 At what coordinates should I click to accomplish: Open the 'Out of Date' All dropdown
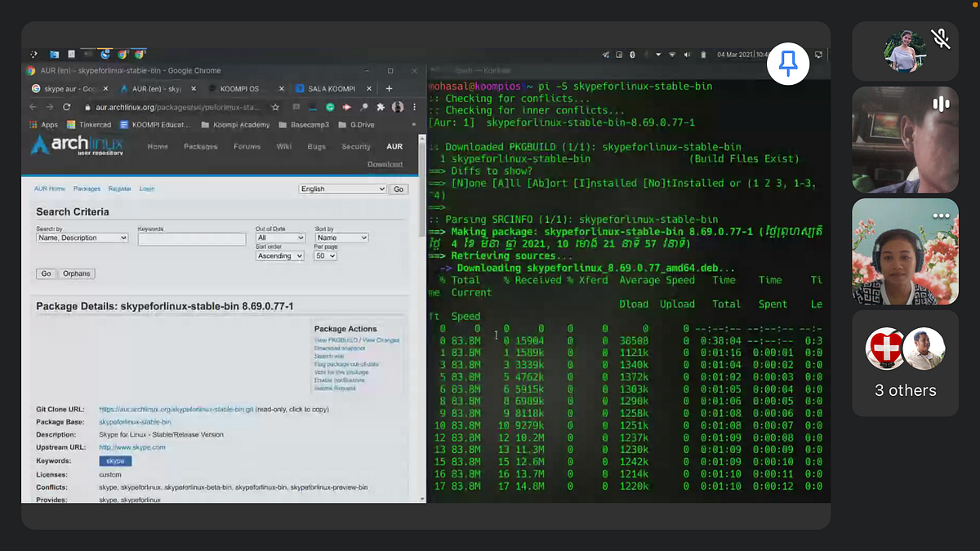coord(279,238)
